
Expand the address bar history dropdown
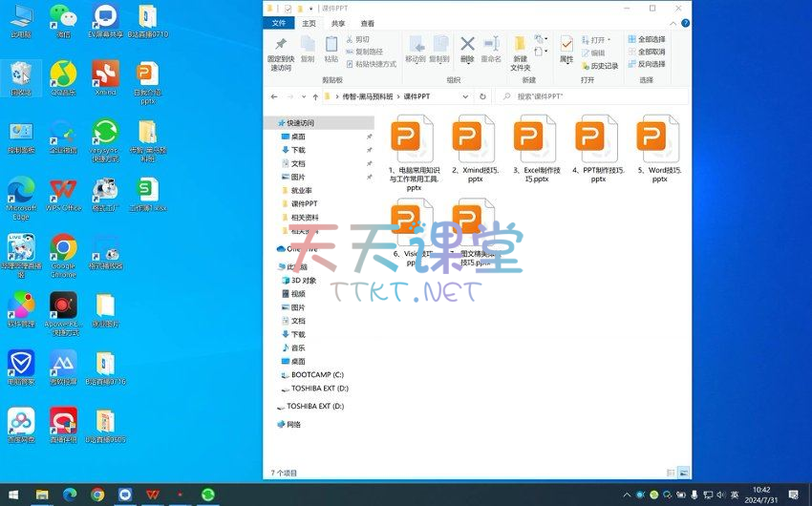coord(468,96)
